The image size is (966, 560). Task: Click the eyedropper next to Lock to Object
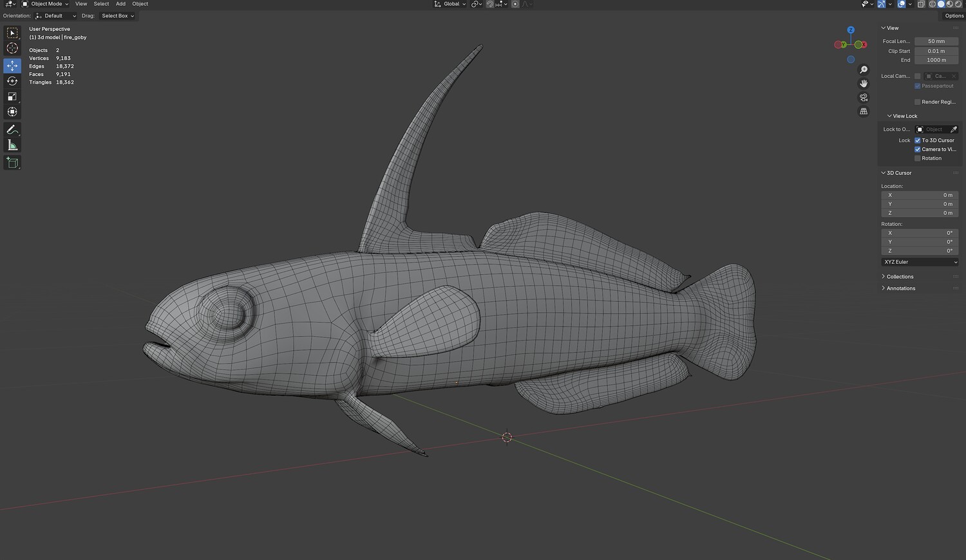click(954, 129)
